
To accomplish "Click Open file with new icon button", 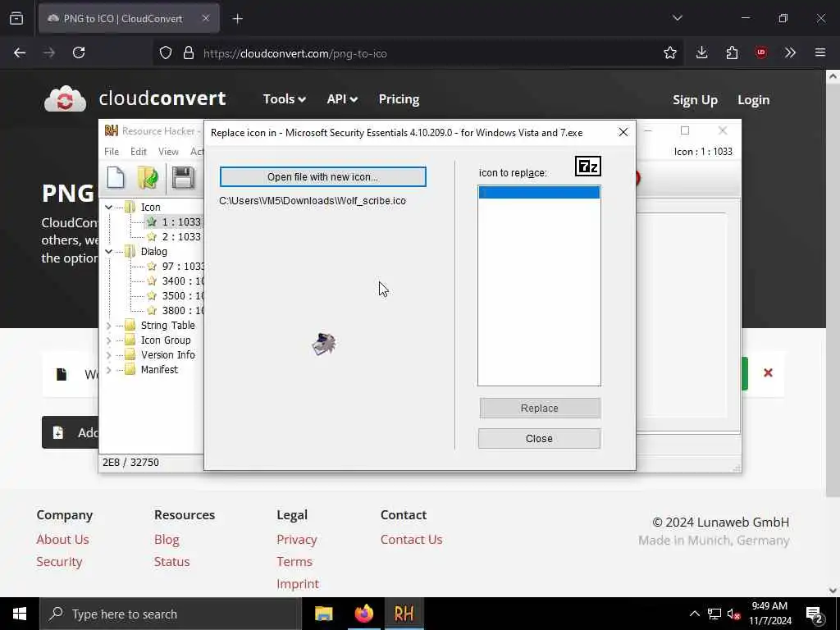I will 322,177.
